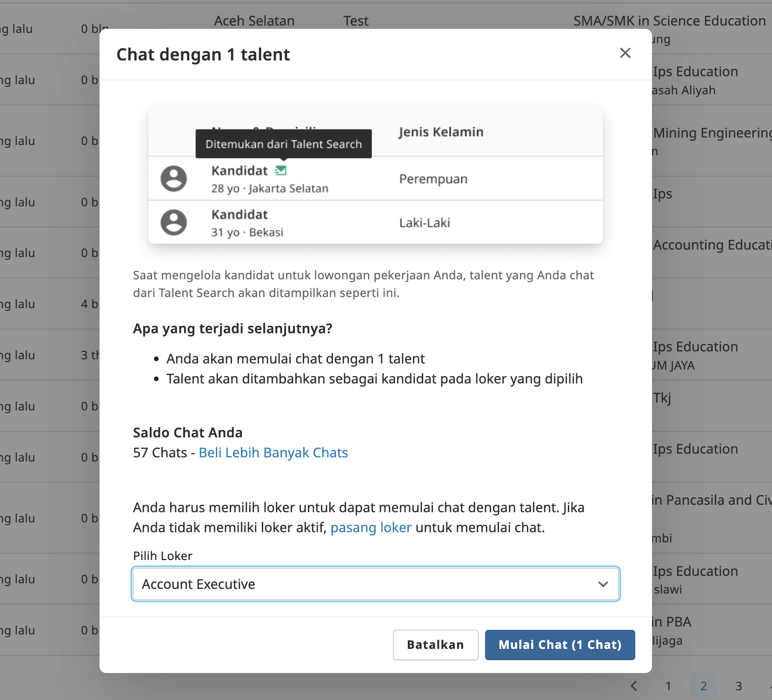
Task: Close the chat dialog using the X icon
Action: pos(625,53)
